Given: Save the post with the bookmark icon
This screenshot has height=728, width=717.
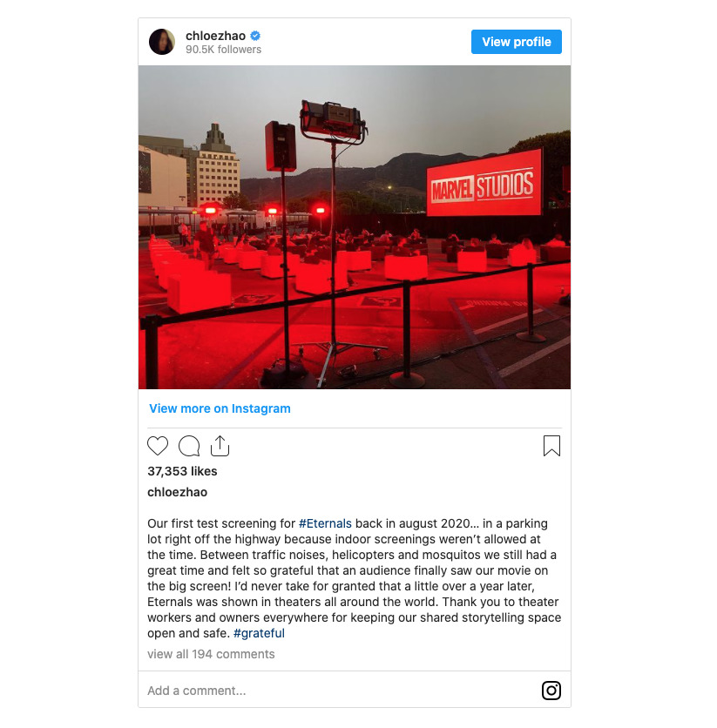Looking at the screenshot, I should [x=551, y=446].
